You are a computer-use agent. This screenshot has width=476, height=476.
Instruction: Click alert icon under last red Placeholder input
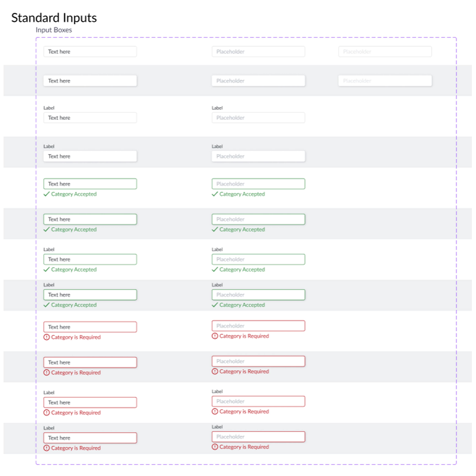[x=215, y=447]
